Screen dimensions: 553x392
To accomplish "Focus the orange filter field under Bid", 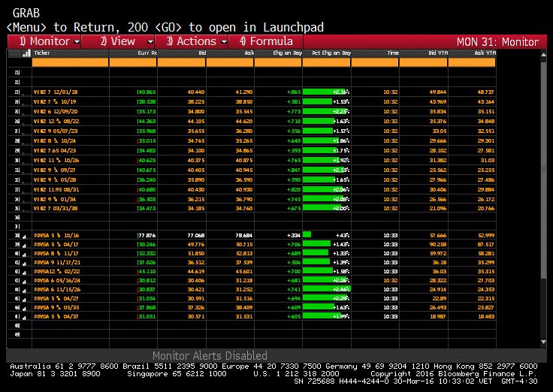I will [182, 62].
